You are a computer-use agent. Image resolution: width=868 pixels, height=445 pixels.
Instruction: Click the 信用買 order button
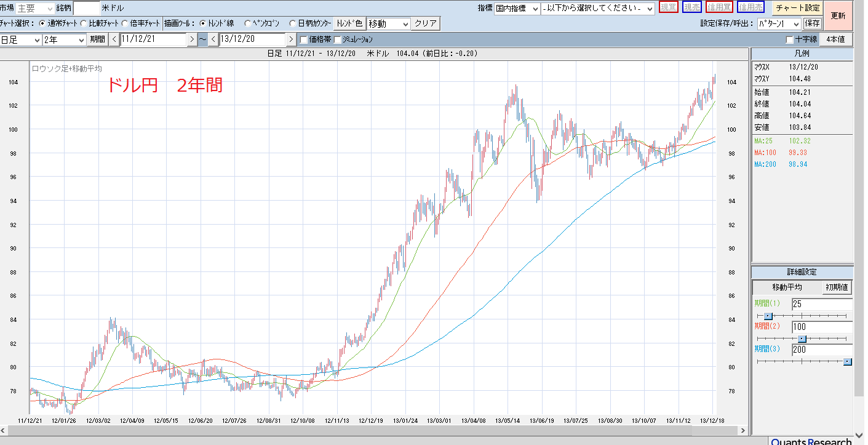[x=719, y=7]
